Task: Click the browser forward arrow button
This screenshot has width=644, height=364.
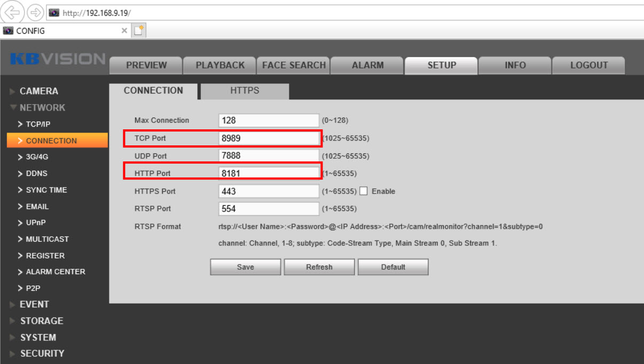Action: point(35,12)
